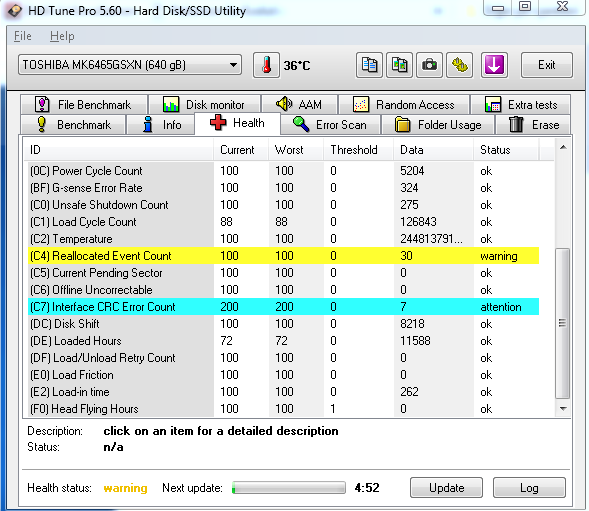Click the Next update progress bar

coord(289,488)
